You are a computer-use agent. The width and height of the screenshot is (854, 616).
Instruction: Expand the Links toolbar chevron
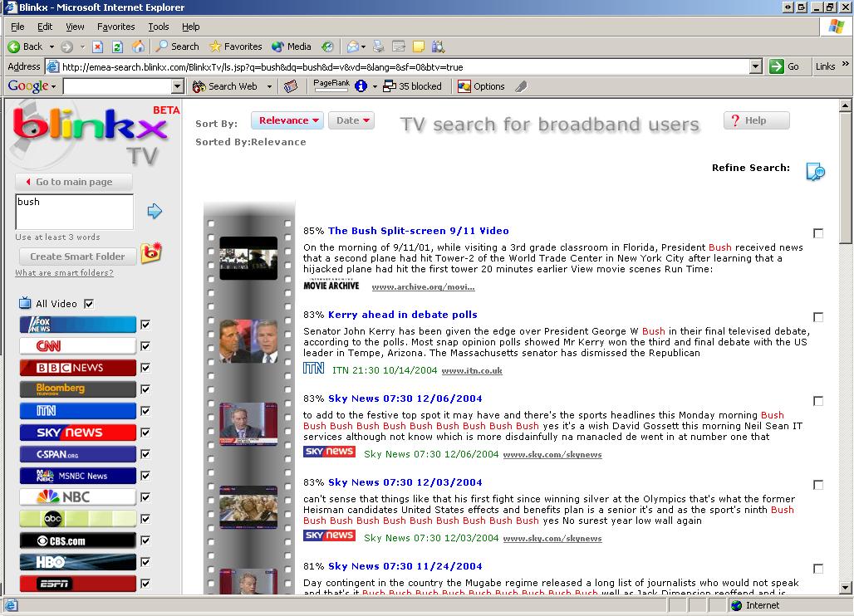846,64
